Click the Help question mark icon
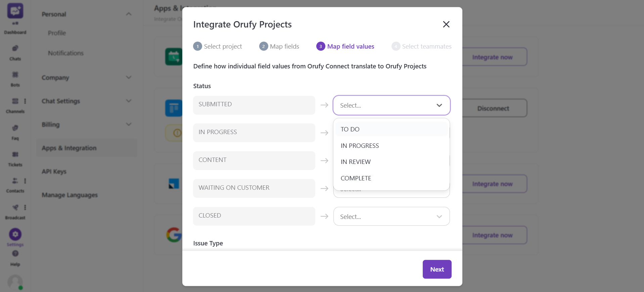The width and height of the screenshot is (644, 292). point(15,254)
